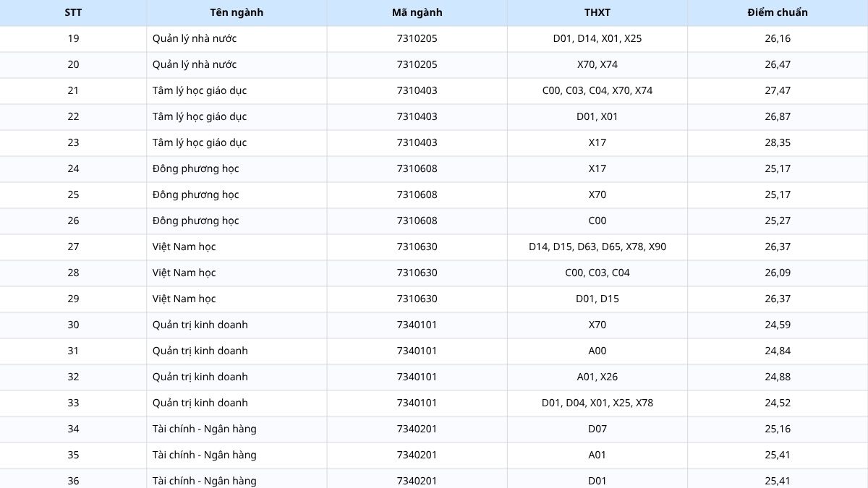This screenshot has height=488, width=868.
Task: Click the score 27,47
Action: 778,90
